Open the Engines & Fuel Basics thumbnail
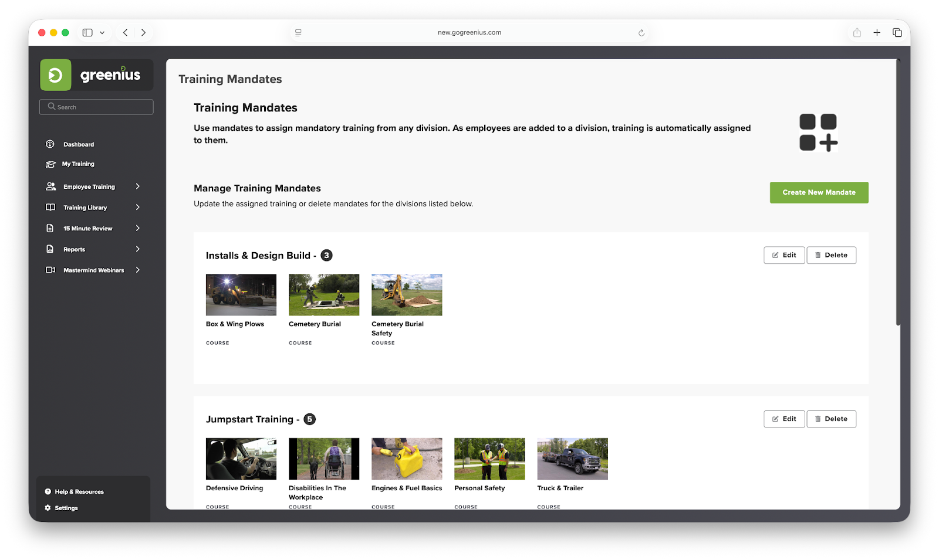The image size is (939, 560). 407,459
